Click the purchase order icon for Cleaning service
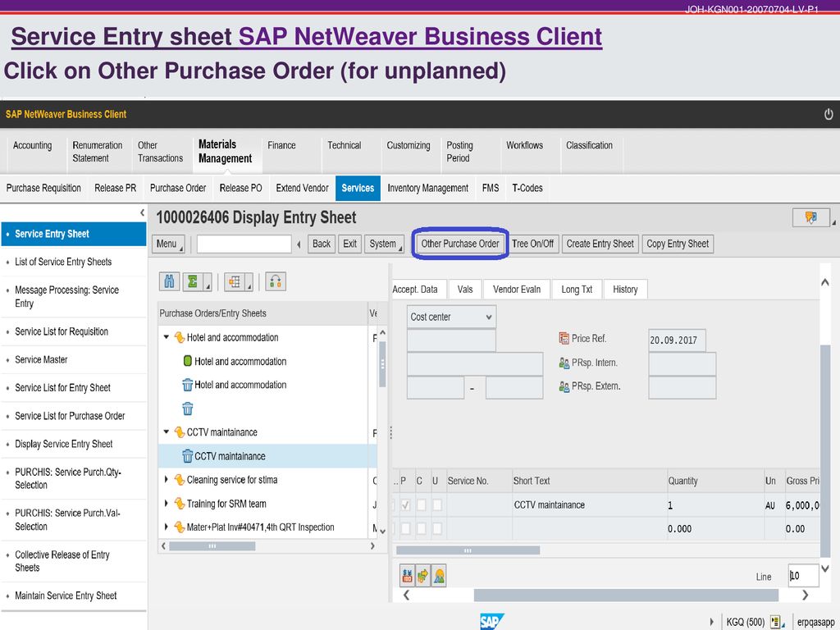The height and width of the screenshot is (630, 840). point(180,480)
